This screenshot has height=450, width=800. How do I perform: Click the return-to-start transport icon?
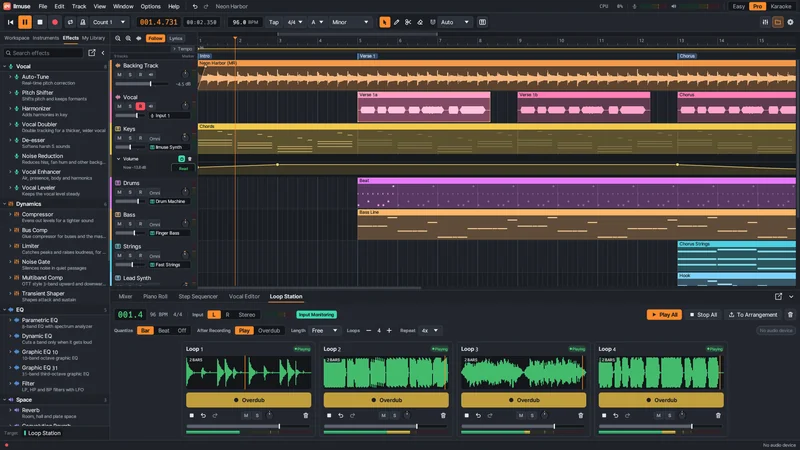point(10,22)
